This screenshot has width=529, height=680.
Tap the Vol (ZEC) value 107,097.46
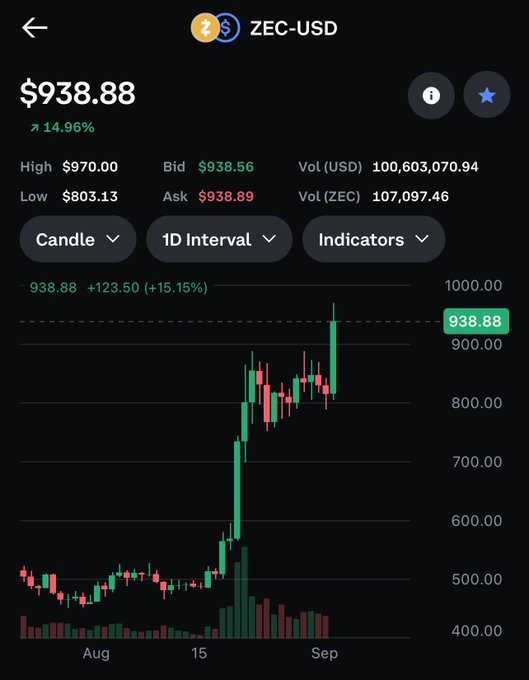tap(411, 196)
